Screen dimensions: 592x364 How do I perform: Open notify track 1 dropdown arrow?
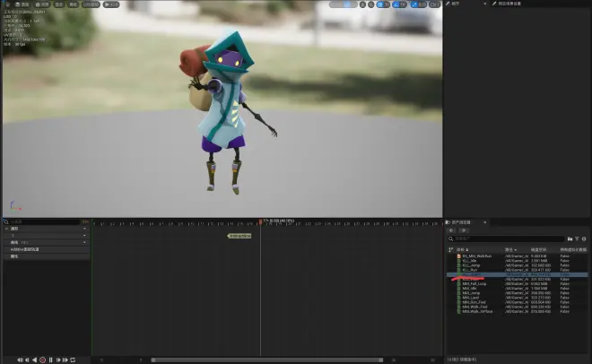(x=84, y=236)
